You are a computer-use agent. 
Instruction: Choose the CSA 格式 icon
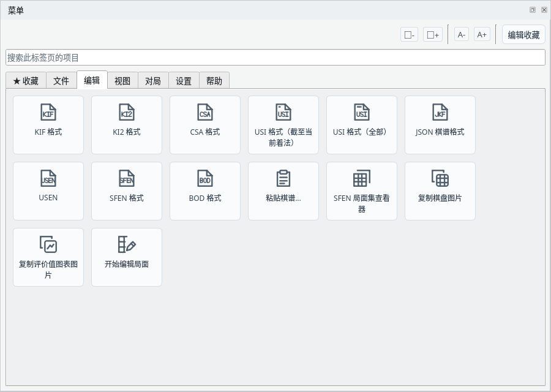click(205, 112)
